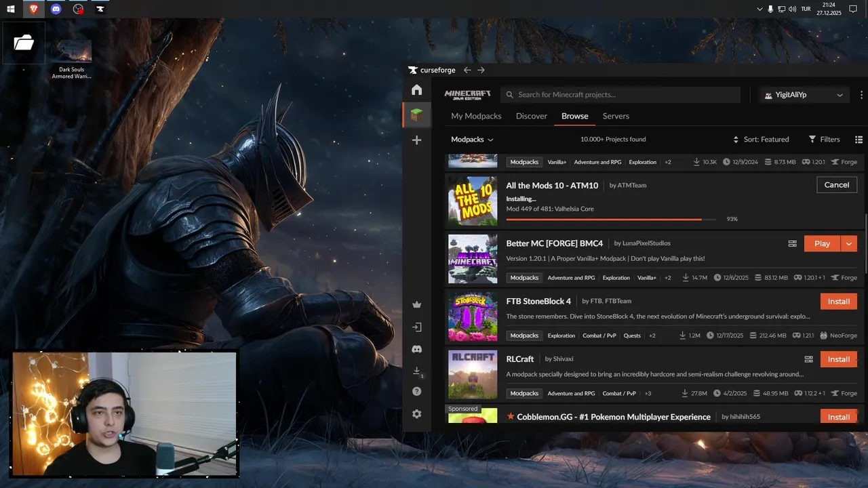Open the Servers tab
Image resolution: width=868 pixels, height=488 pixels.
coord(616,116)
